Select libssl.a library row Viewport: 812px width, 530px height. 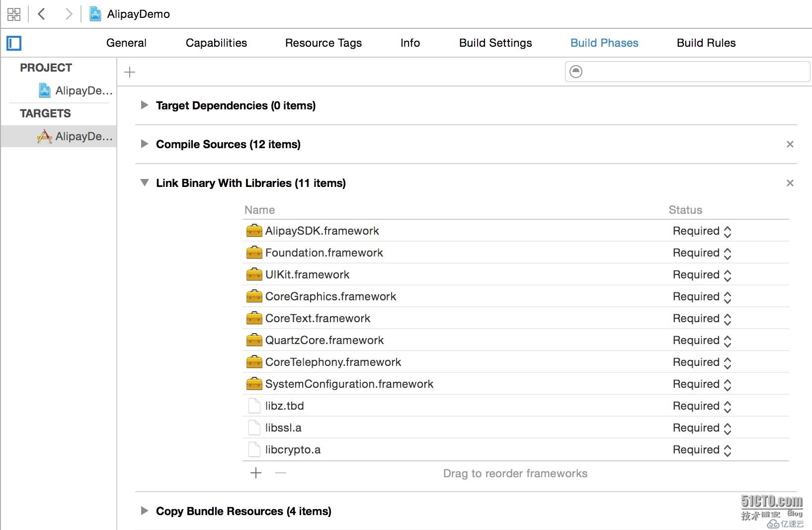pyautogui.click(x=516, y=428)
